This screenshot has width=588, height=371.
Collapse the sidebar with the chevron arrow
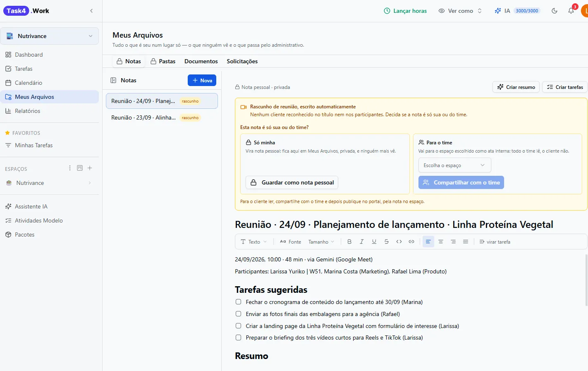coord(91,11)
